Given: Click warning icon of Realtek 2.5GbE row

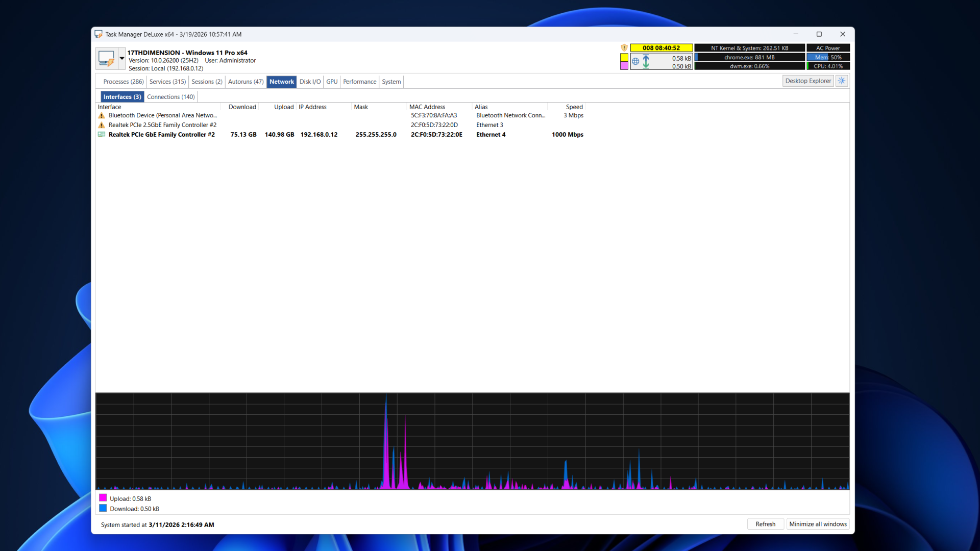Looking at the screenshot, I should tap(102, 125).
